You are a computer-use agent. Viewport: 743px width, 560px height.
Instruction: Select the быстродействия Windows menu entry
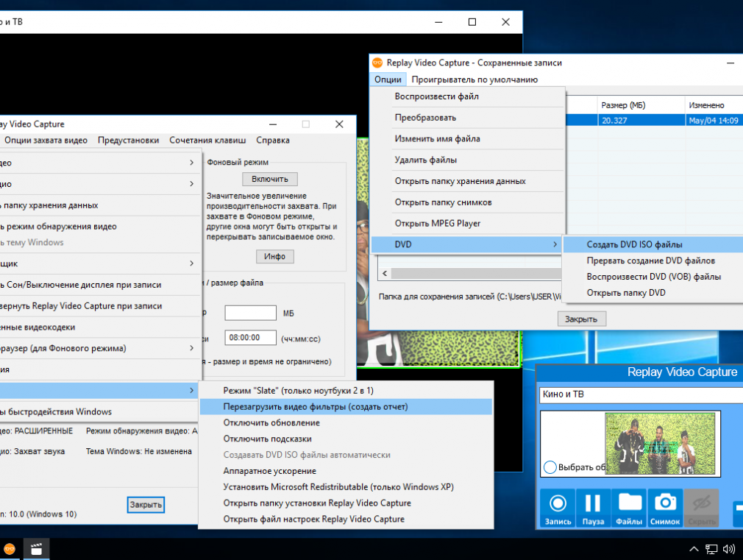click(99, 411)
